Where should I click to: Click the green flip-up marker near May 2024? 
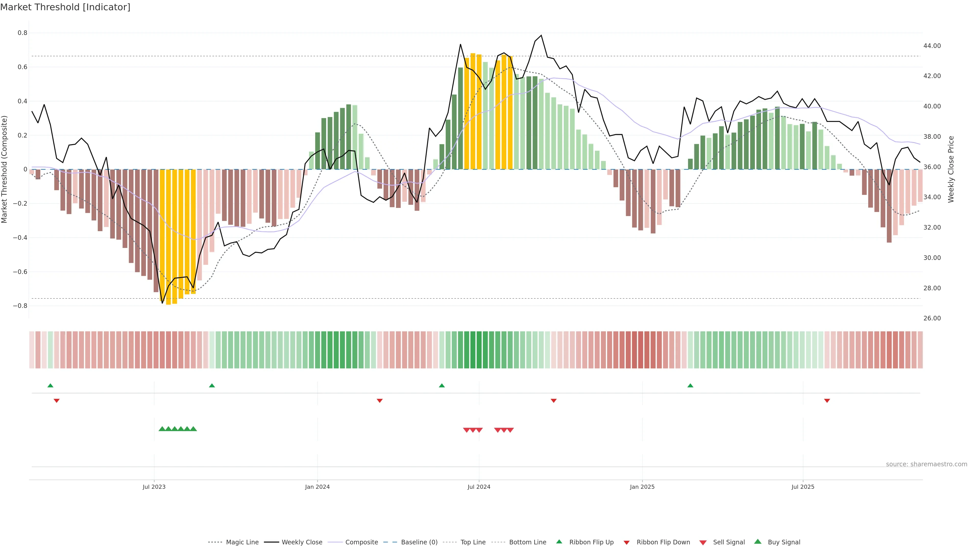tap(441, 386)
